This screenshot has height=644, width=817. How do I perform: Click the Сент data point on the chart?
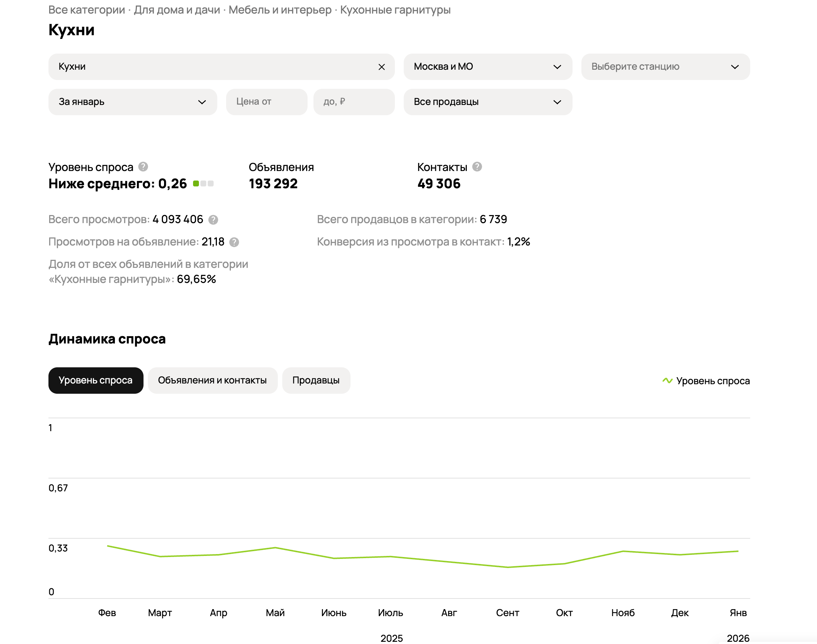(x=508, y=567)
